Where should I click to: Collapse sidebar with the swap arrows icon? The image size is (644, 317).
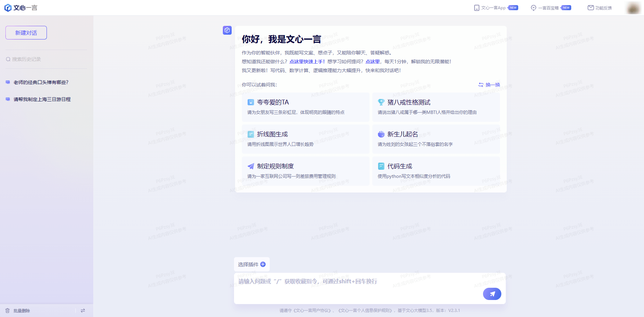pos(83,311)
